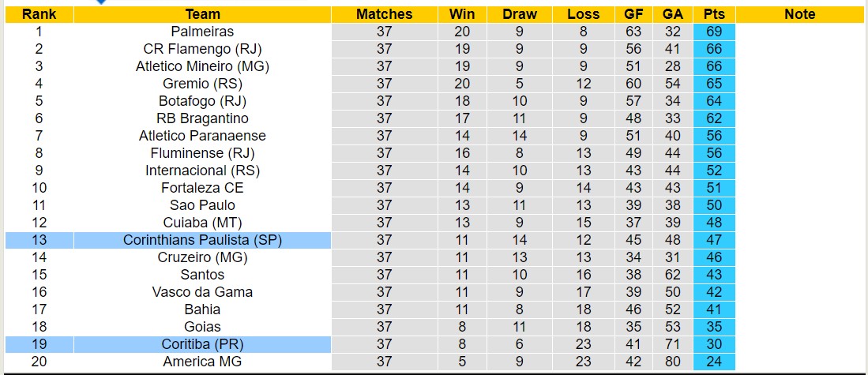
Task: Click the Win column header
Action: (462, 14)
